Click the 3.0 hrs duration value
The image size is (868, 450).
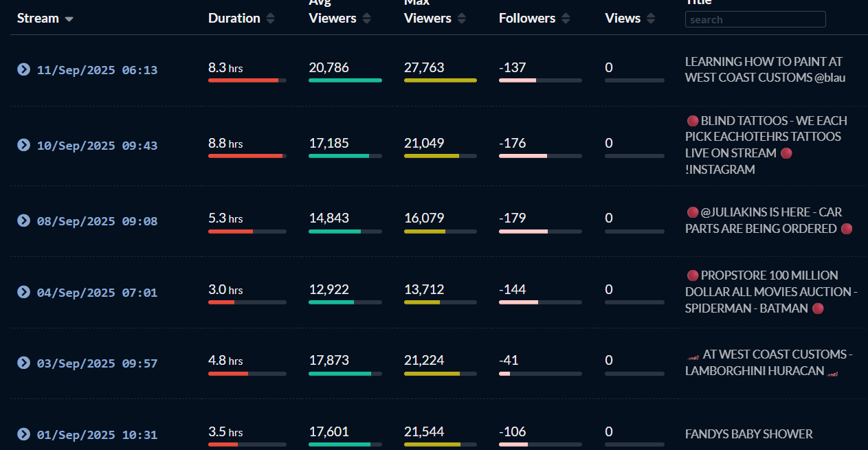pyautogui.click(x=225, y=289)
